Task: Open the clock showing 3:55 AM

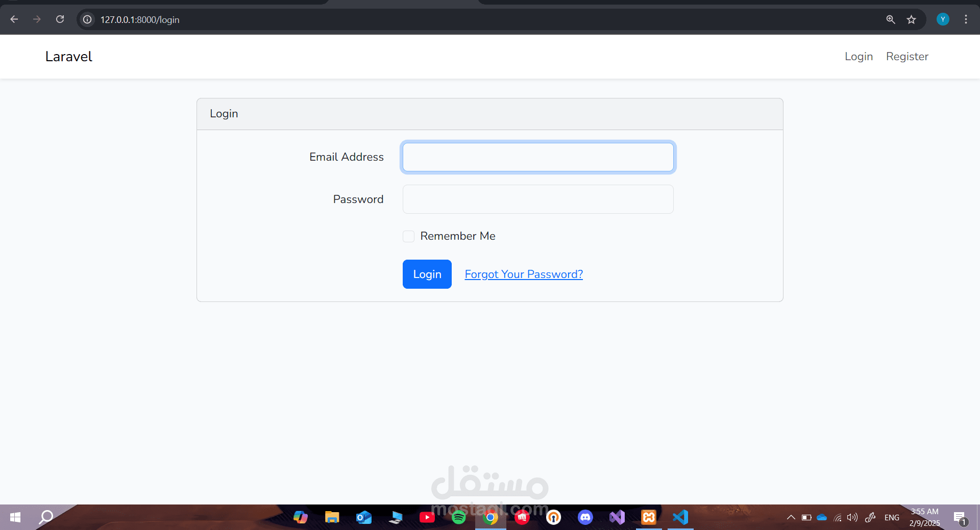Action: (x=925, y=517)
